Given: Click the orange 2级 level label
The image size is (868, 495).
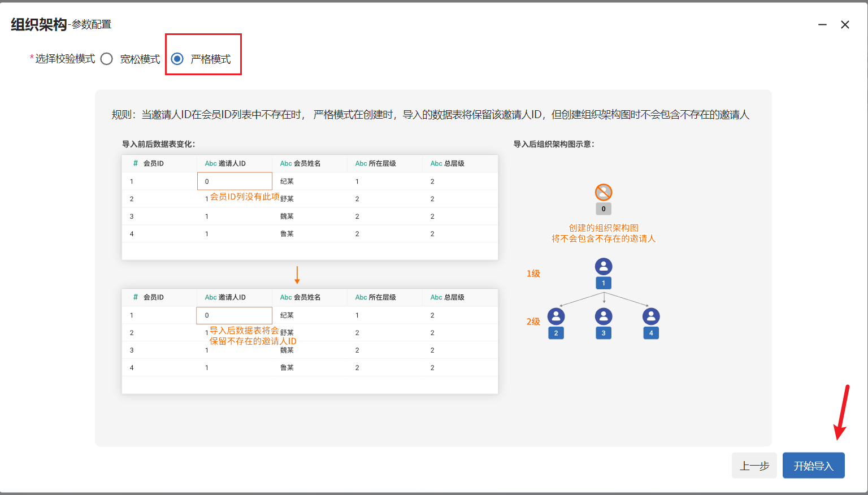Looking at the screenshot, I should (x=533, y=322).
